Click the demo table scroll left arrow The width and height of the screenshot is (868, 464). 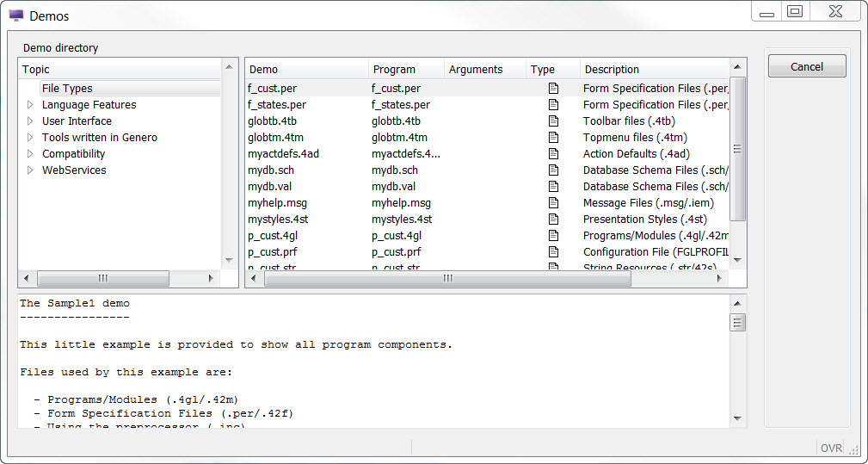(x=254, y=279)
